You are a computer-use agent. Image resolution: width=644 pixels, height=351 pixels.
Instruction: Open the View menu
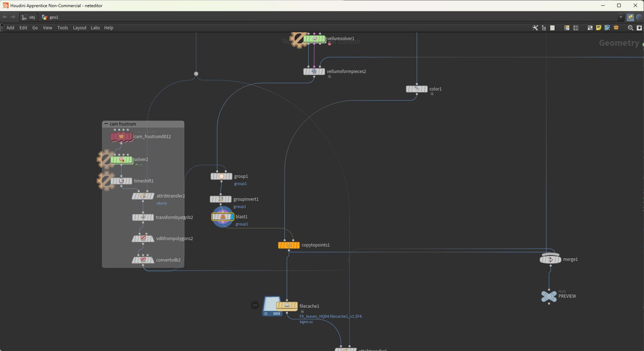click(48, 28)
